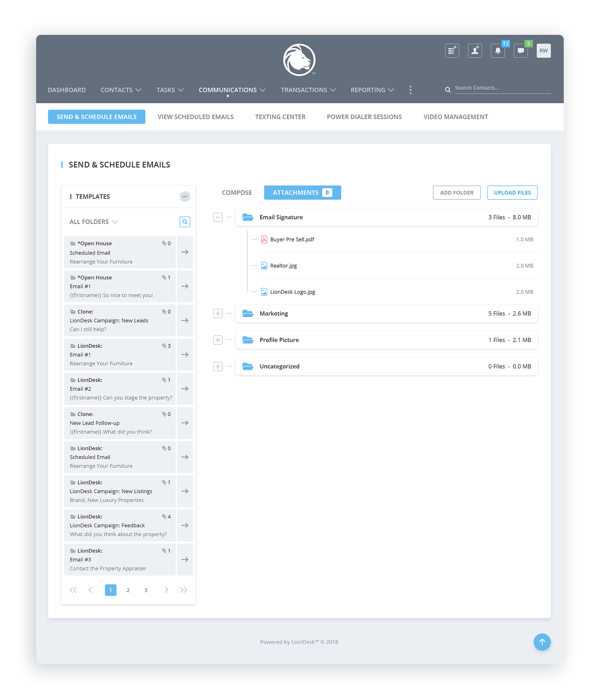This screenshot has width=598, height=700.
Task: Click the RW user avatar
Action: pyautogui.click(x=543, y=51)
